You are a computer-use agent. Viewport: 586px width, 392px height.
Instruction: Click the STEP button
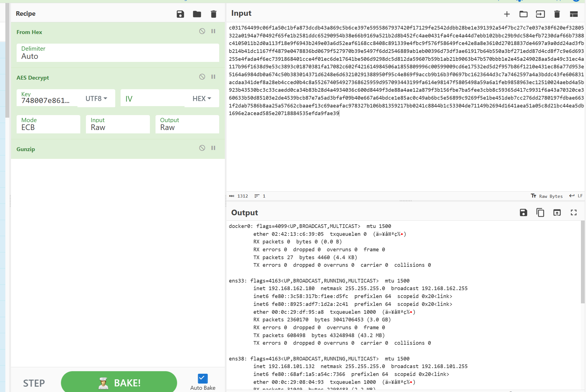coord(34,383)
